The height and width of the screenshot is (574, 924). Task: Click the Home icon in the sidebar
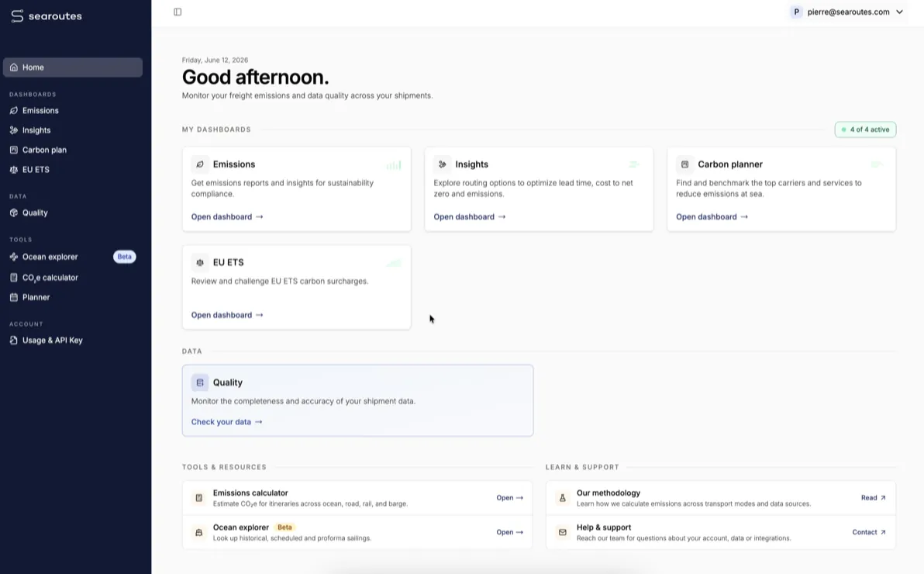point(13,67)
